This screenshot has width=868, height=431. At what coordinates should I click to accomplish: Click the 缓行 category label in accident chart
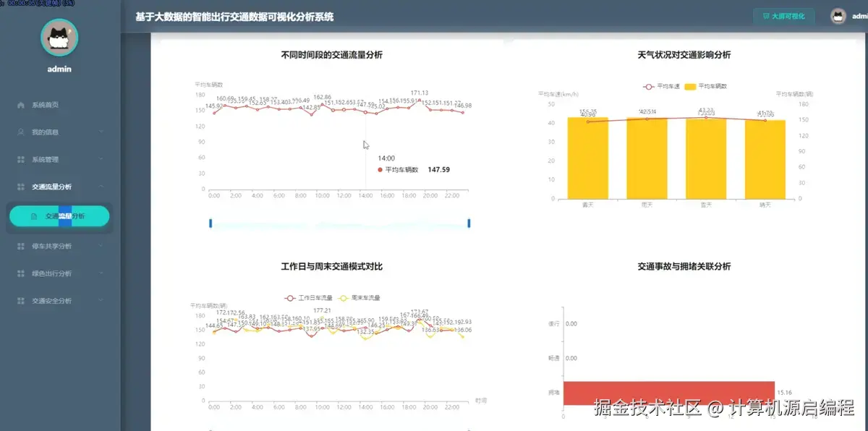tap(554, 324)
